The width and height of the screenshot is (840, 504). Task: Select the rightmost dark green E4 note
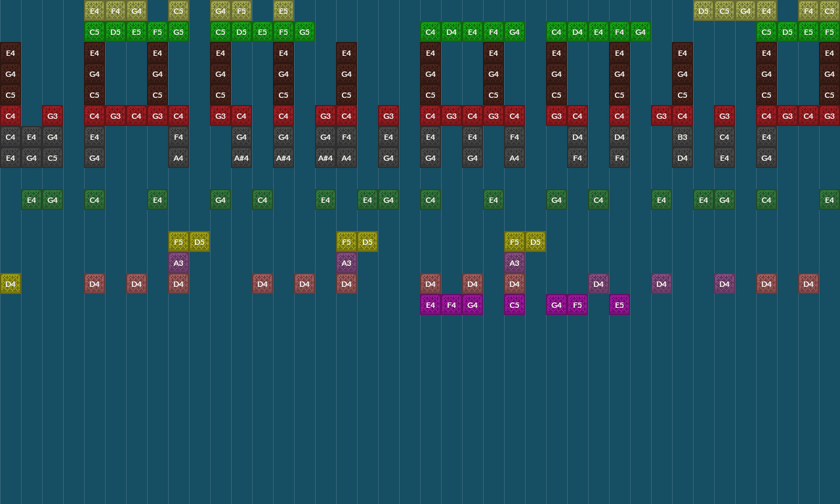(x=829, y=199)
